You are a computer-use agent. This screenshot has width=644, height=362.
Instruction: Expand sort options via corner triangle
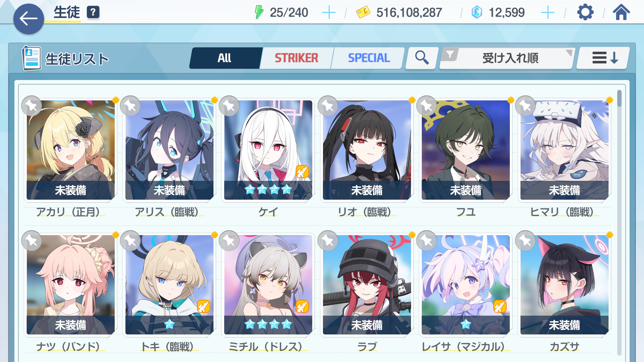pos(569,53)
